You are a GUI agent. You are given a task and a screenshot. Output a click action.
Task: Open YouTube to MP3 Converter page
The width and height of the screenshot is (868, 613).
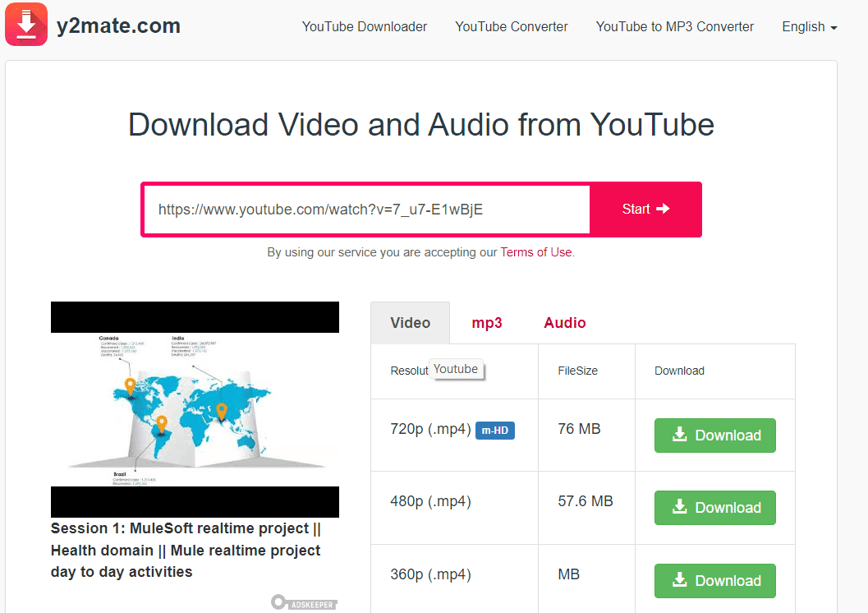pos(674,26)
